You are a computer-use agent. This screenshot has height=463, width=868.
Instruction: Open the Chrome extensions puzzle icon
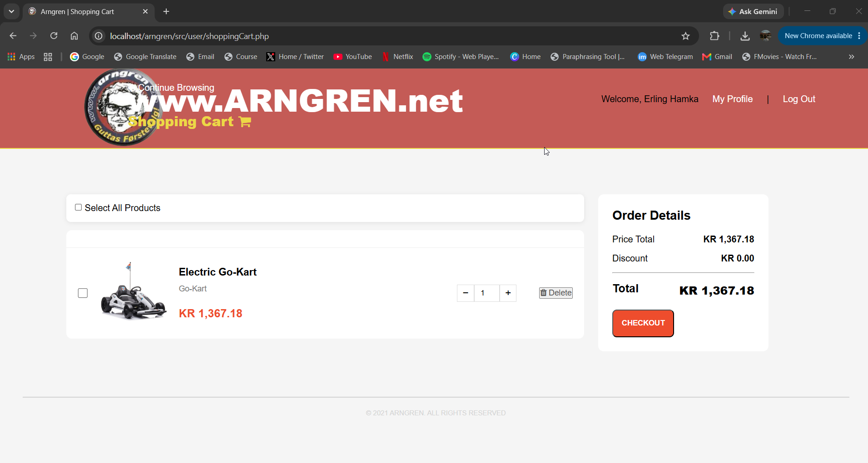click(x=714, y=36)
